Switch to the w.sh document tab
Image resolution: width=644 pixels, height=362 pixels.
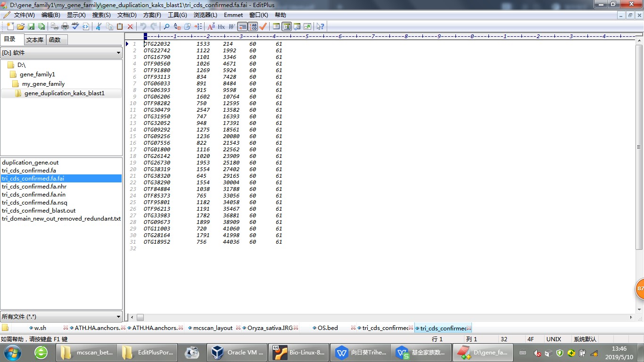[x=40, y=328]
